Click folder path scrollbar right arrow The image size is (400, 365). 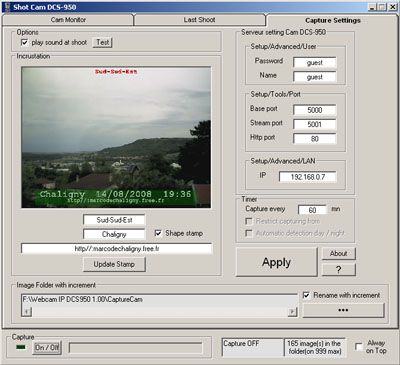click(x=292, y=312)
